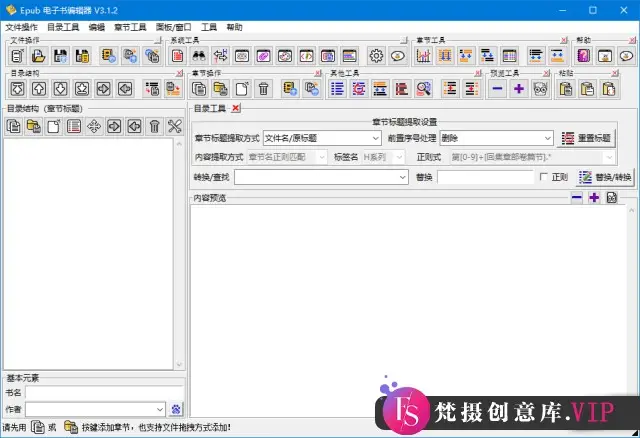Click the move-down arrow in 目录结构 toolbar
The height and width of the screenshot is (438, 640).
pyautogui.click(x=60, y=89)
